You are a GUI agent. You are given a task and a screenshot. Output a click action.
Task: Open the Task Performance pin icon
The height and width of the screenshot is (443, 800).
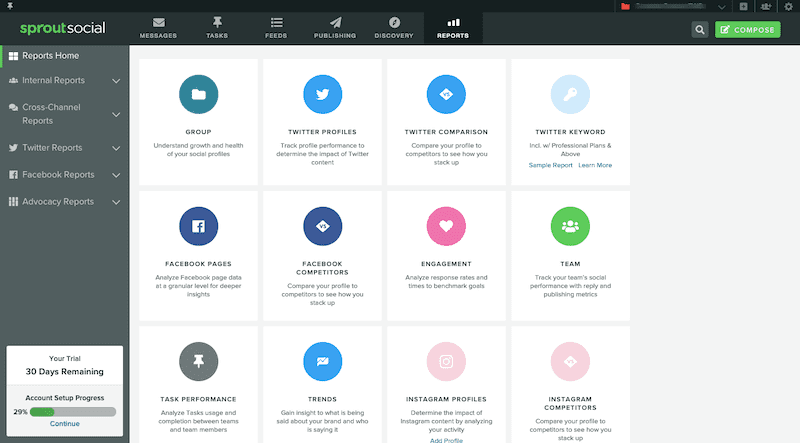tap(198, 361)
